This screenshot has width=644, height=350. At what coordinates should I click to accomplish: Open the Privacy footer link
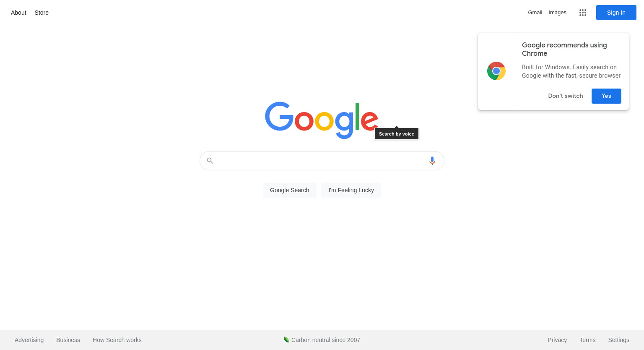tap(557, 340)
